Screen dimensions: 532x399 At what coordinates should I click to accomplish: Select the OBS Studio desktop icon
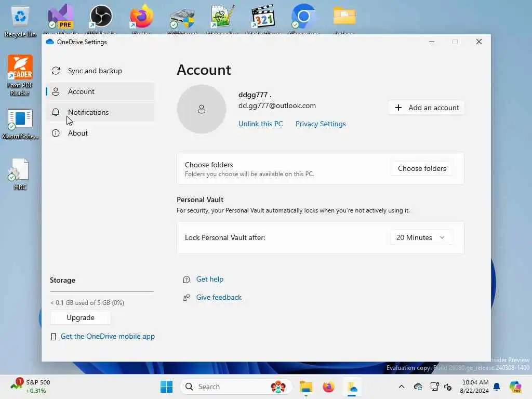[101, 18]
